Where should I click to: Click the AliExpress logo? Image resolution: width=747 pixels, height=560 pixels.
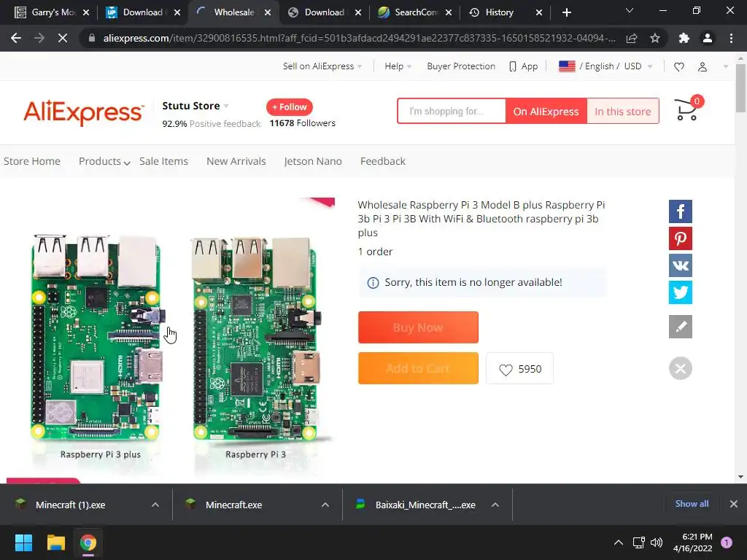pyautogui.click(x=83, y=112)
